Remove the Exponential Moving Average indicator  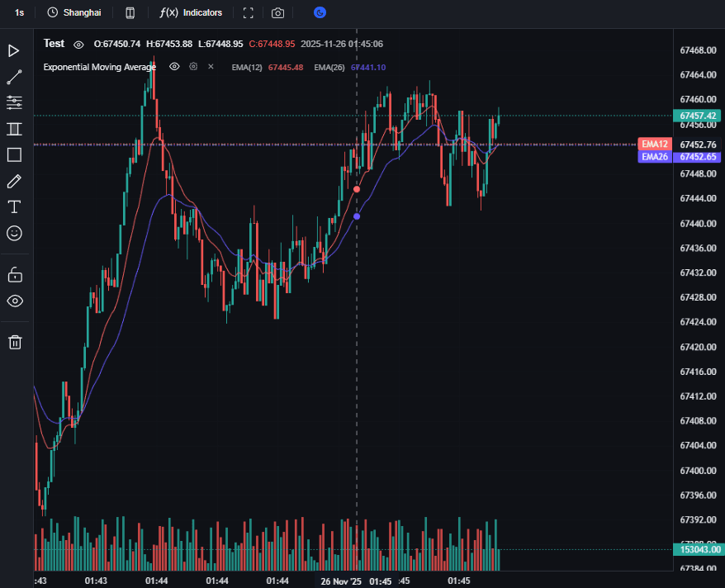coord(211,67)
